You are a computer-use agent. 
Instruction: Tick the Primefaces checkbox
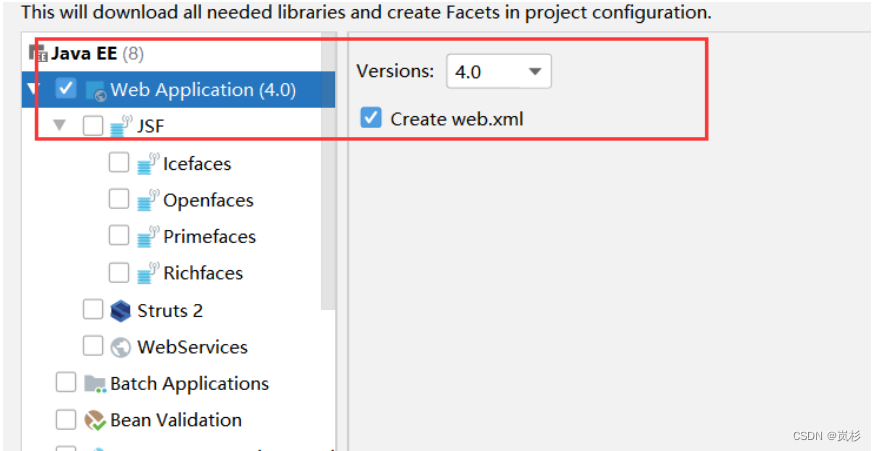pos(119,236)
